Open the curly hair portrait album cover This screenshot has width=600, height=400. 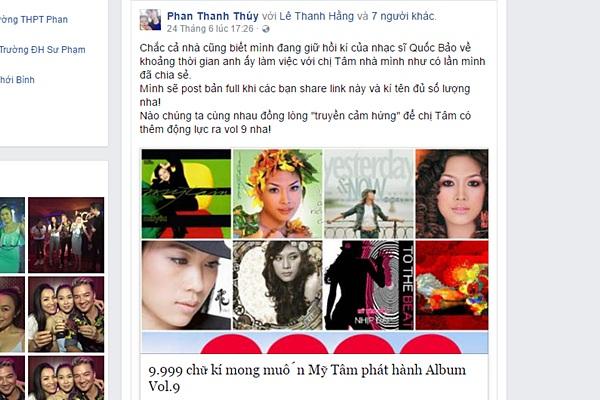452,194
